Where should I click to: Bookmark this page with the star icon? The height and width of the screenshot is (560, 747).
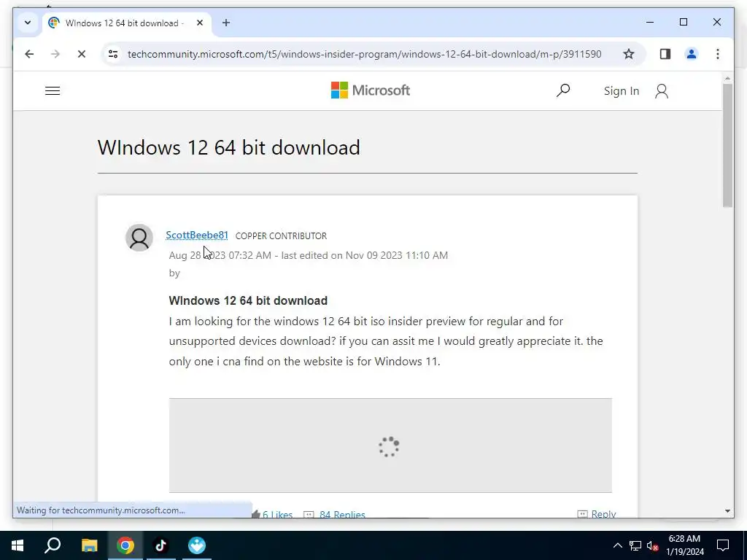point(629,54)
